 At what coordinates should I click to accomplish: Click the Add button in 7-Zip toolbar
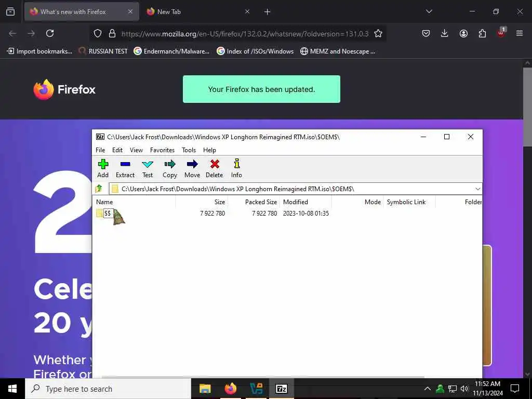103,169
